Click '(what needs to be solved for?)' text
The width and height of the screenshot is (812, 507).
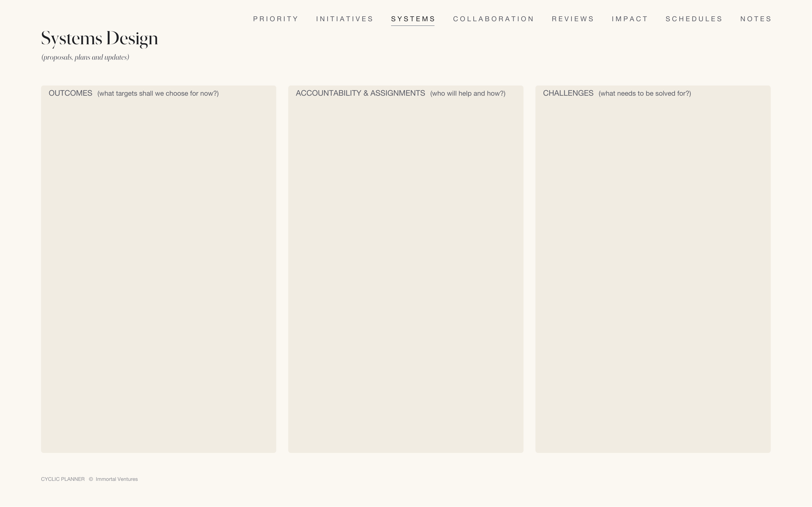pyautogui.click(x=644, y=94)
